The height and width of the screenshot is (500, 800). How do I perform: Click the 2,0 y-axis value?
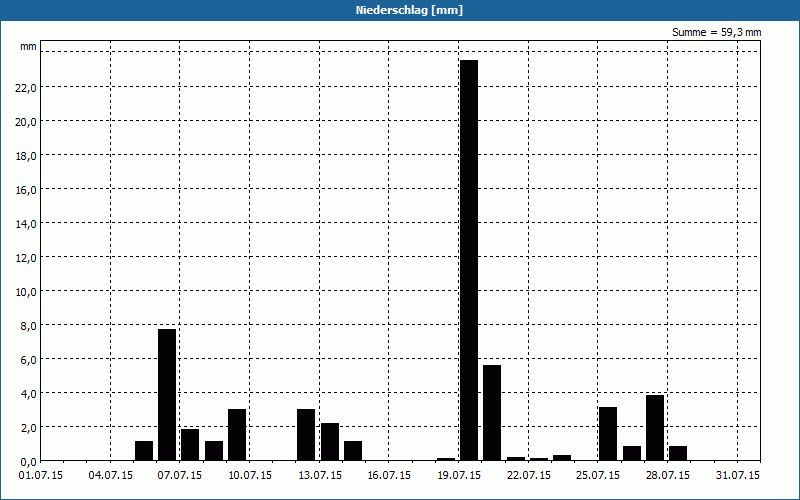point(28,428)
